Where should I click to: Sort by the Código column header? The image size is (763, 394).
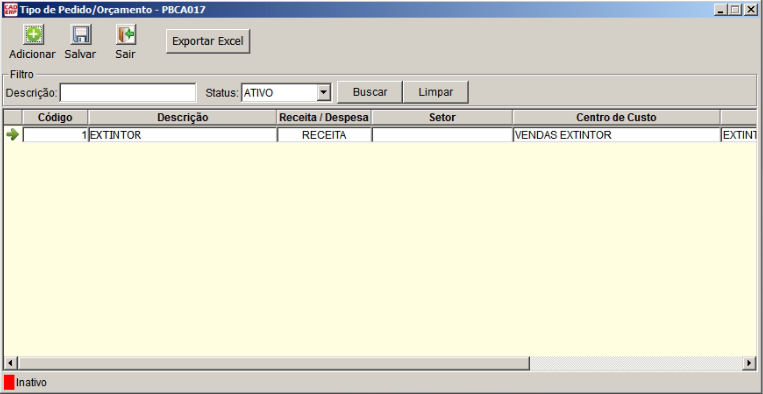[55, 117]
